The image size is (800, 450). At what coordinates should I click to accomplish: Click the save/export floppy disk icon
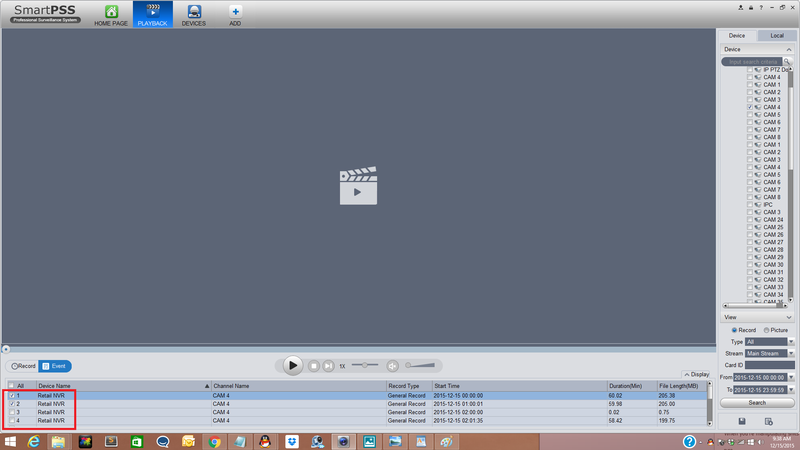742,421
